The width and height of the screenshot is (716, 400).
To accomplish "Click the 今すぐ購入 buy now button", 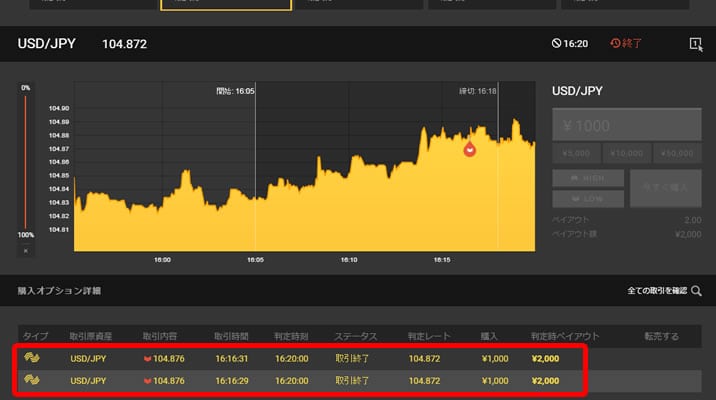I will pyautogui.click(x=665, y=188).
